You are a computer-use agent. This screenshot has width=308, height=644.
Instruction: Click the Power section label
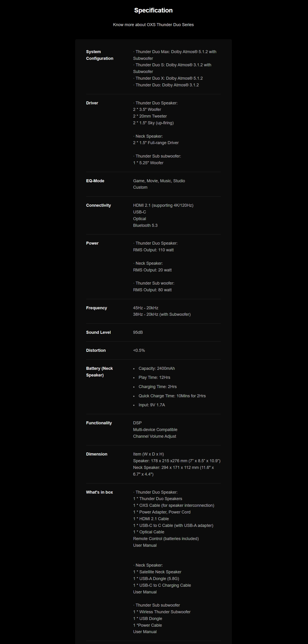point(92,243)
